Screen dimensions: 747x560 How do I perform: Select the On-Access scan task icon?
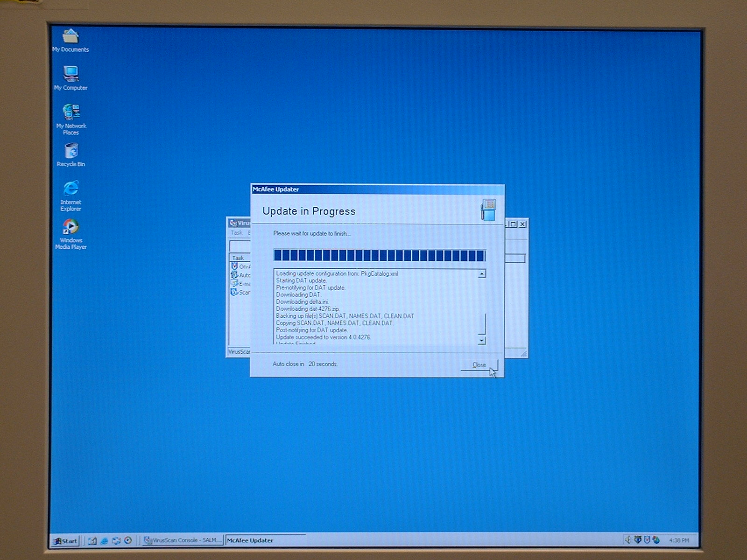[x=235, y=266]
